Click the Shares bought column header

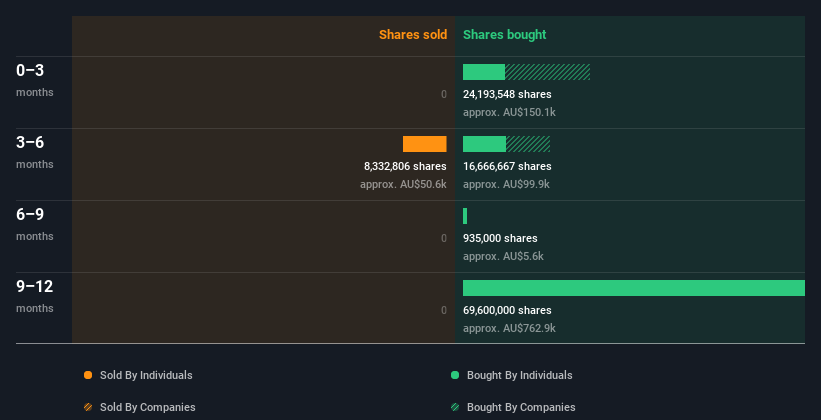pos(504,35)
